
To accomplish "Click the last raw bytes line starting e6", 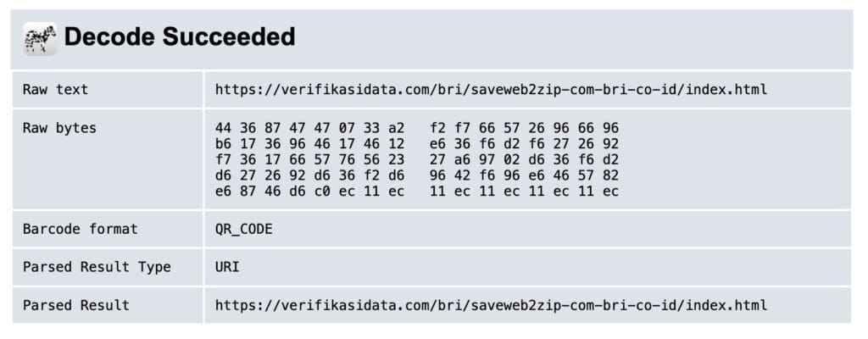I will point(417,192).
